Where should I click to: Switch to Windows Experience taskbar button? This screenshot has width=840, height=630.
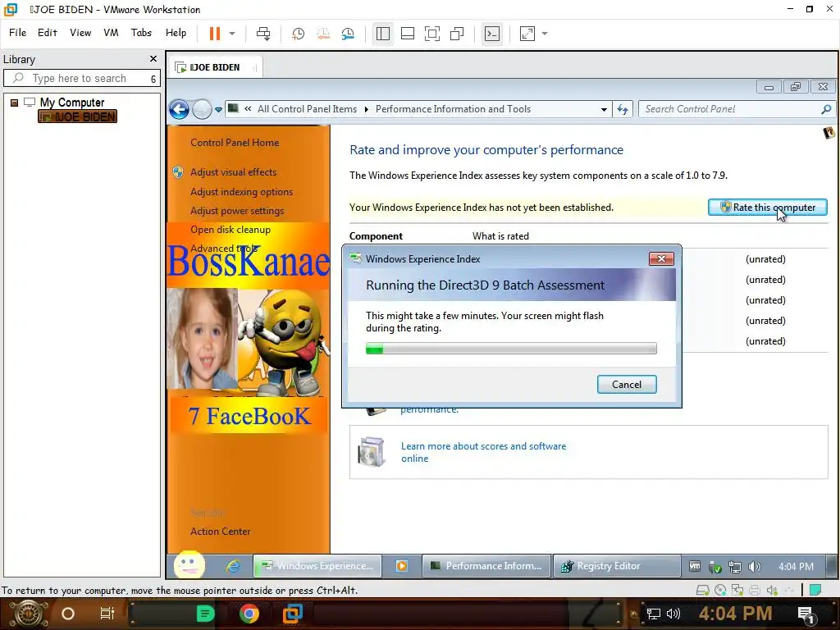click(x=317, y=566)
